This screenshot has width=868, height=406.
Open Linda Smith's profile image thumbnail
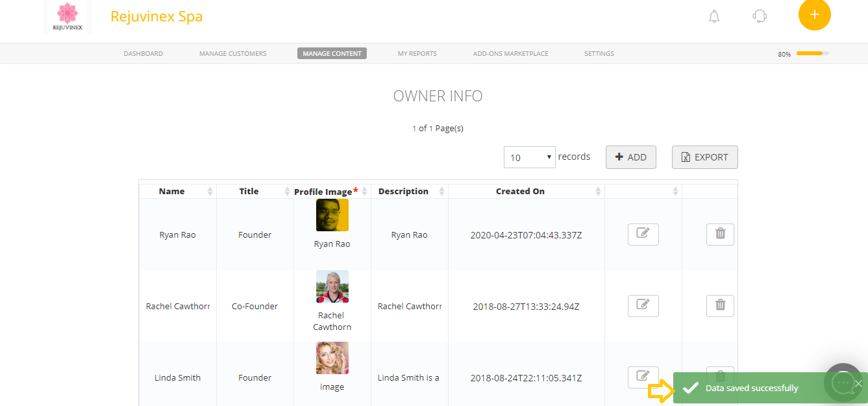(332, 358)
